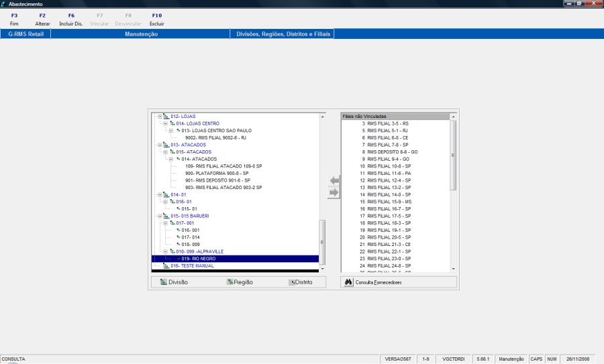Collapse the 014- LOJAS CENTRO region node

[166, 123]
